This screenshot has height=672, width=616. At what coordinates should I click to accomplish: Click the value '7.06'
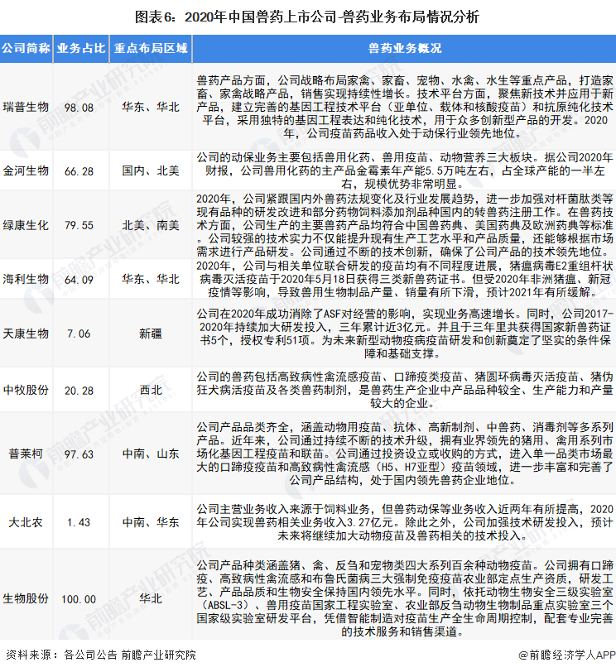pyautogui.click(x=79, y=334)
